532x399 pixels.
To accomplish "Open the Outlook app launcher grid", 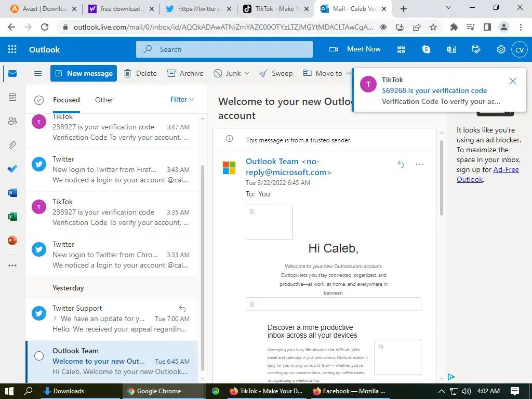I will tap(12, 49).
